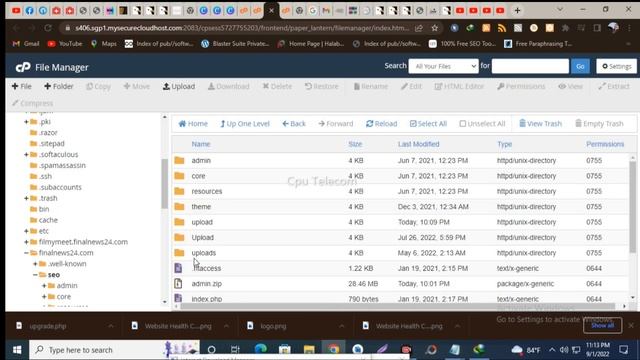Click the file list horizontal scrollbar

[x=398, y=306]
